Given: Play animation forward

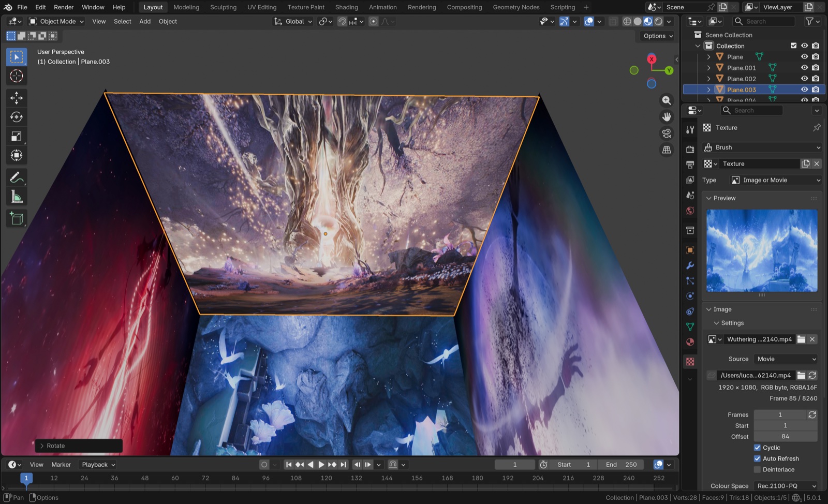Looking at the screenshot, I should (321, 465).
